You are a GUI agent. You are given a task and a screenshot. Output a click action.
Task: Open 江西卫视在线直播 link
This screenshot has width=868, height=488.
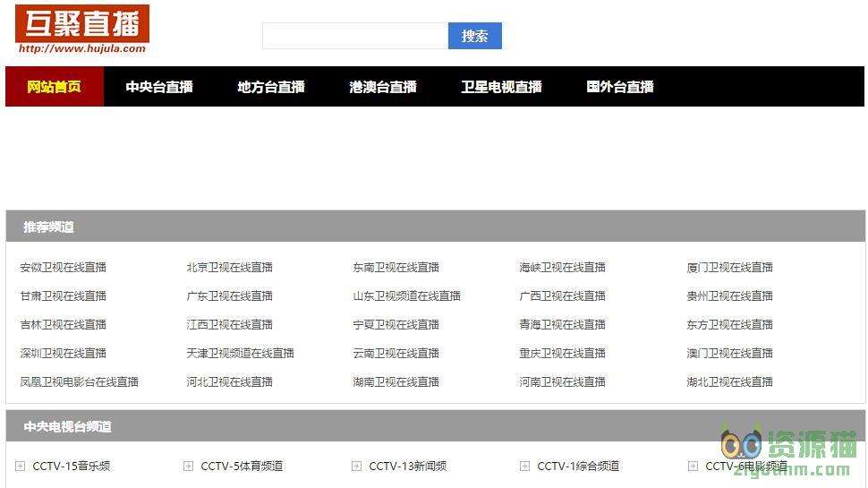coord(230,325)
